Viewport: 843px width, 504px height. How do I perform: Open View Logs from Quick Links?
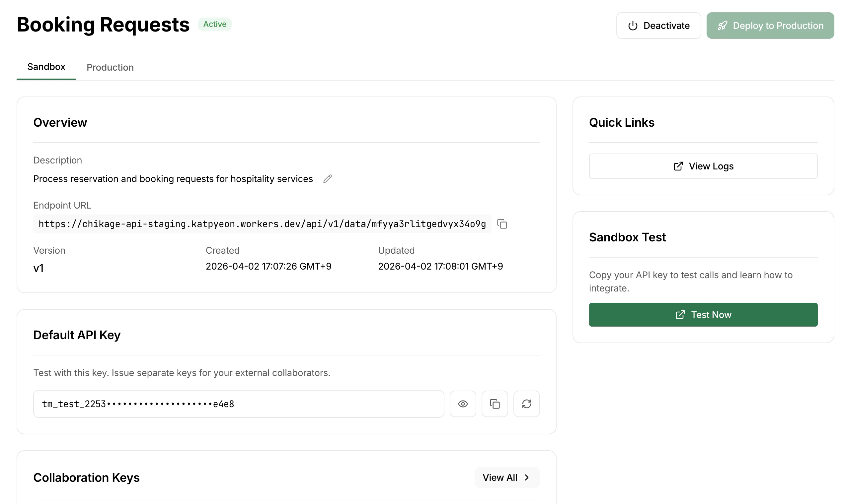coord(703,166)
